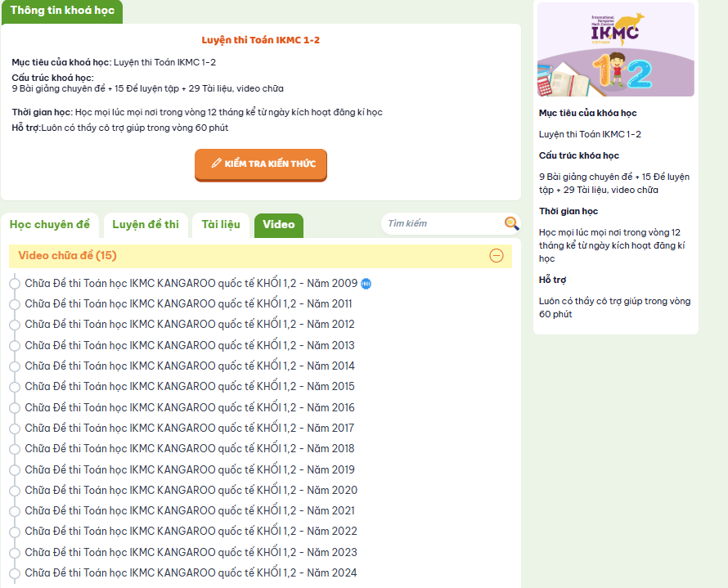Open the Năm 2015 exam video
Screen dimensions: 728x588
(x=190, y=386)
